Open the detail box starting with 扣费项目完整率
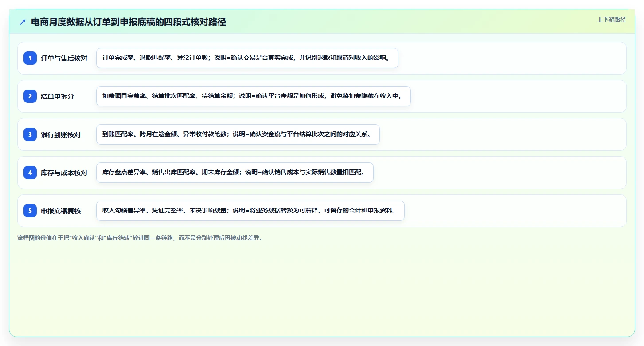 point(254,96)
